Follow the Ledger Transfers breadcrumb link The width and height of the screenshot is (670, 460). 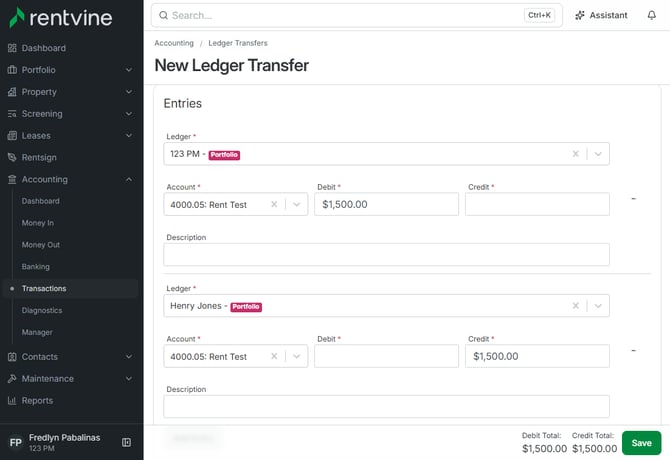238,43
